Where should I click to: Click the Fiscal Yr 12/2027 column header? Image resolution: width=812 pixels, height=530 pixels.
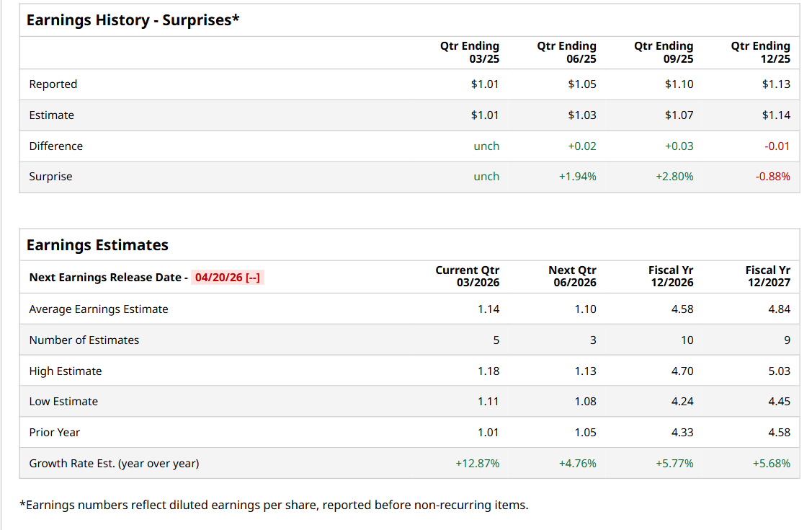pos(767,276)
